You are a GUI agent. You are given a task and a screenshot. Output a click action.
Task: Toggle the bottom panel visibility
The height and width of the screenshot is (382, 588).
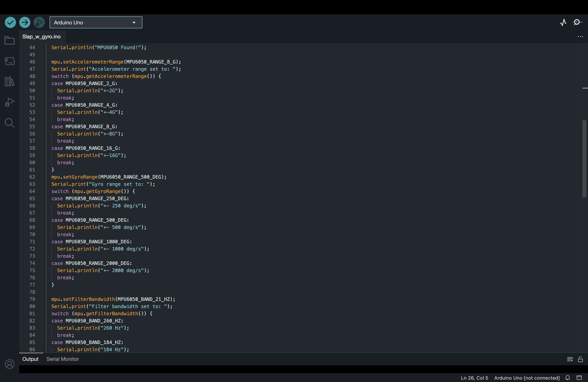point(579,378)
